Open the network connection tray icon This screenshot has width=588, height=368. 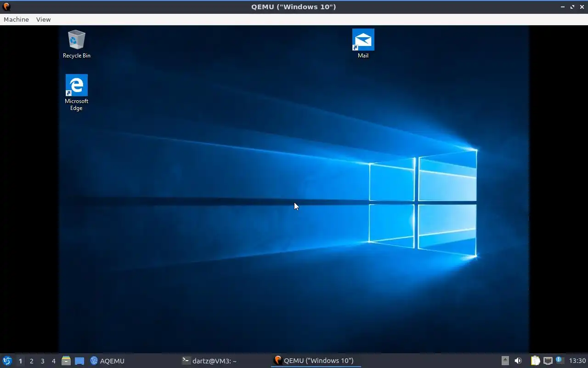click(x=548, y=361)
